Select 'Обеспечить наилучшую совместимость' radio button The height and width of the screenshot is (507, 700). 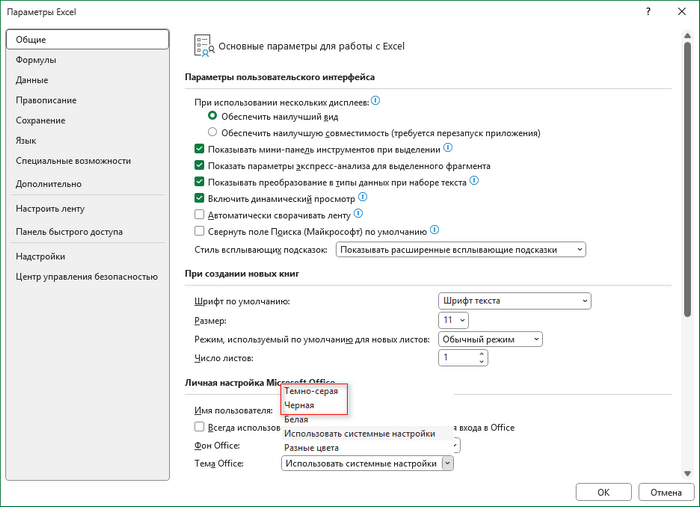click(212, 132)
